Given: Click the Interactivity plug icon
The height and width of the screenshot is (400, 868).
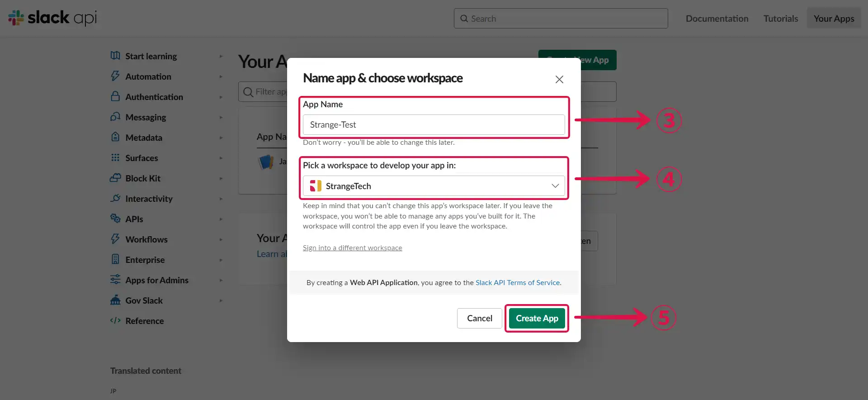Looking at the screenshot, I should pos(115,198).
